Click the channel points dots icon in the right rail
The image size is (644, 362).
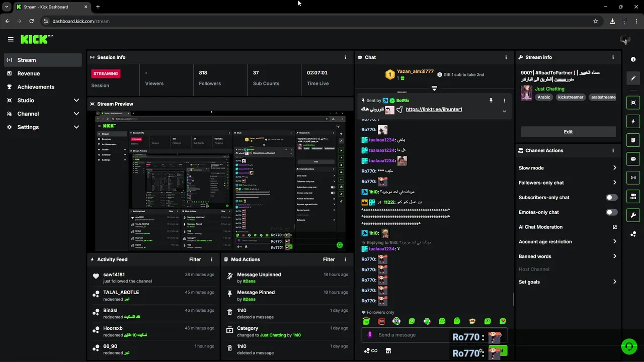(633, 234)
